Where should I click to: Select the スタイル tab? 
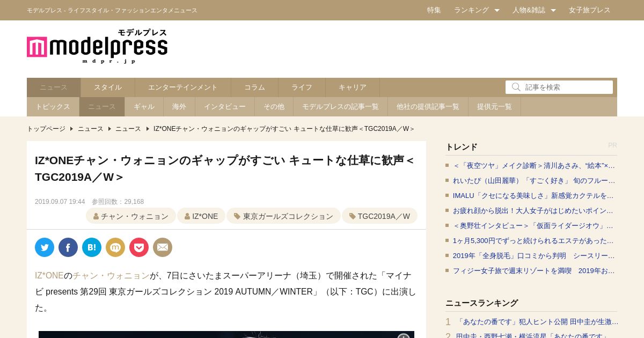coord(108,87)
